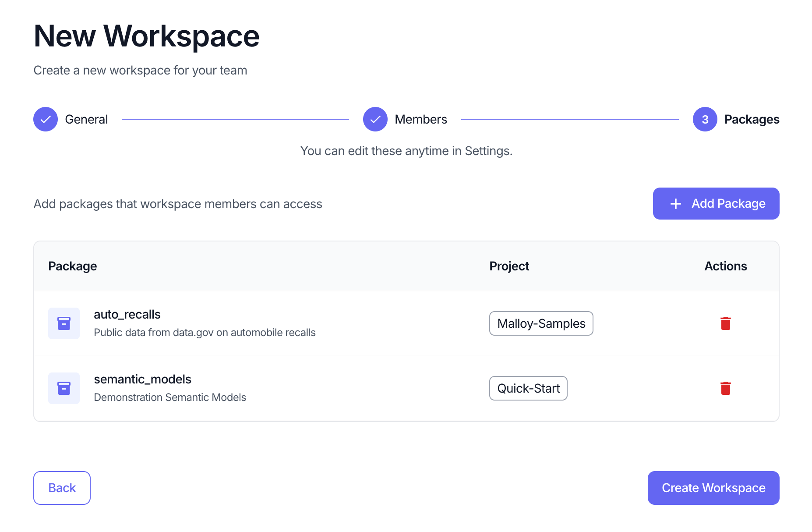Viewport: 812px width, 532px height.
Task: Click the Members step checkmark icon
Action: [375, 119]
